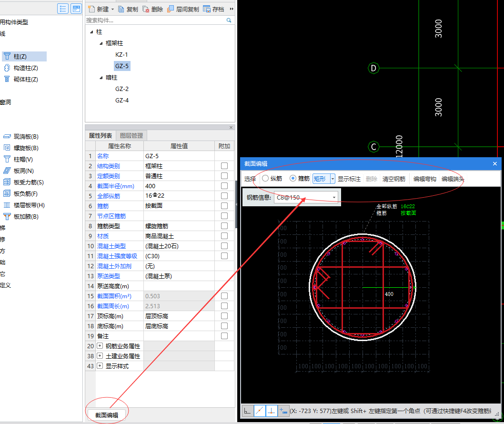Open the 矩形 shape dropdown
This screenshot has height=424, width=504.
pos(333,179)
